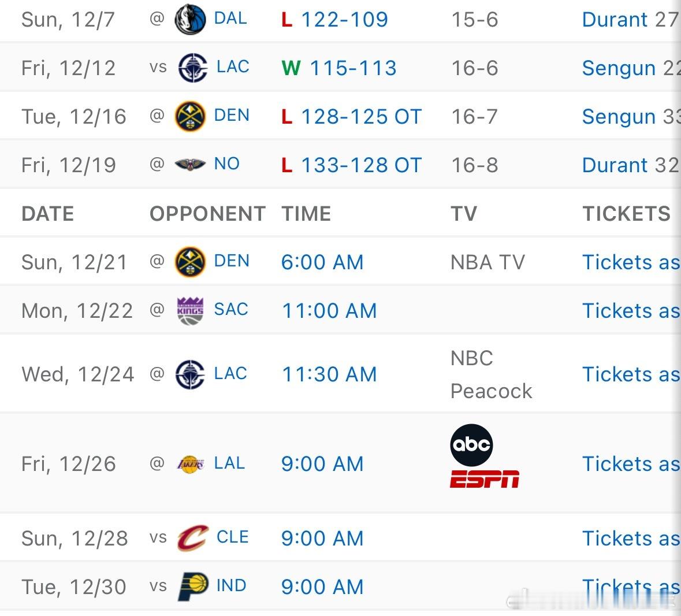Screen dimensions: 681x616
Task: Open the 133-128 OT score link
Action: pos(362,165)
